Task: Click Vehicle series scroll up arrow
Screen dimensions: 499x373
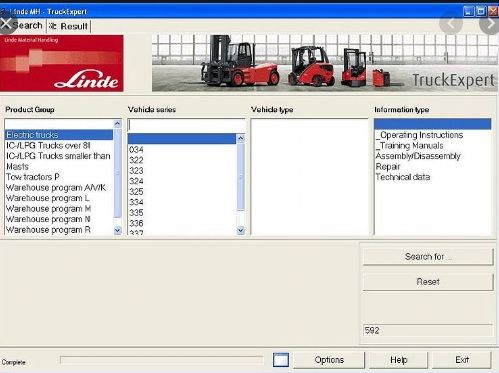Action: [x=240, y=138]
